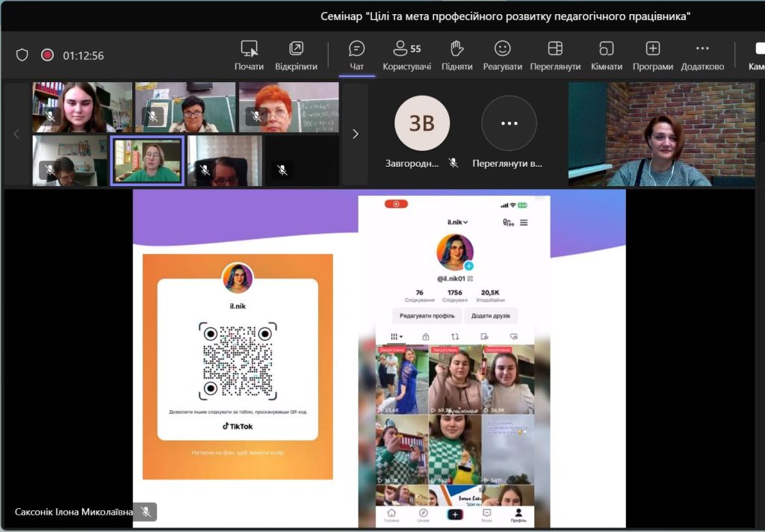Select video of woman with glasses at green board
This screenshot has height=532, width=765.
[x=185, y=107]
